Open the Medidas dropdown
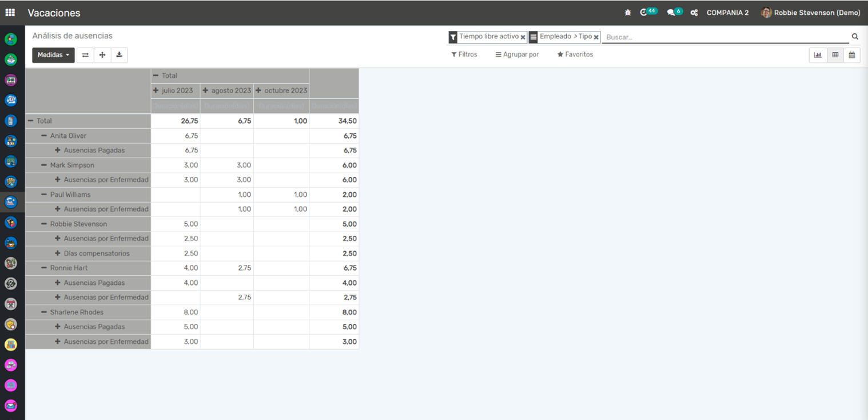The height and width of the screenshot is (420, 868). 53,55
